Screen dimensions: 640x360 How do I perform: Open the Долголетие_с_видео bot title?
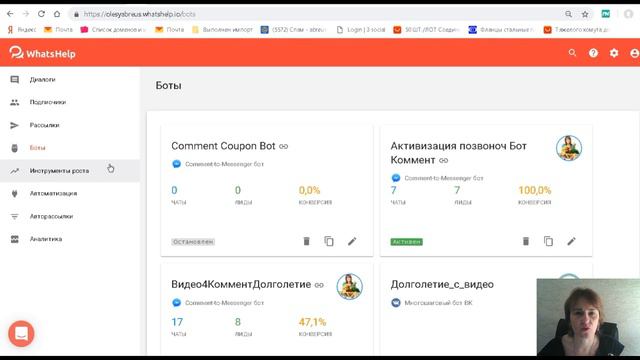click(442, 284)
